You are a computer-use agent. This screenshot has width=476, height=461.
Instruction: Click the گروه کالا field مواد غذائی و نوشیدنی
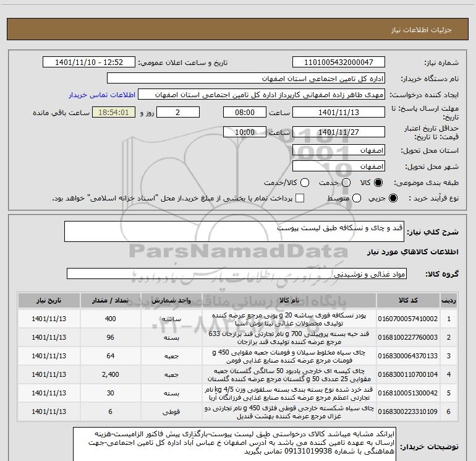[x=237, y=274]
